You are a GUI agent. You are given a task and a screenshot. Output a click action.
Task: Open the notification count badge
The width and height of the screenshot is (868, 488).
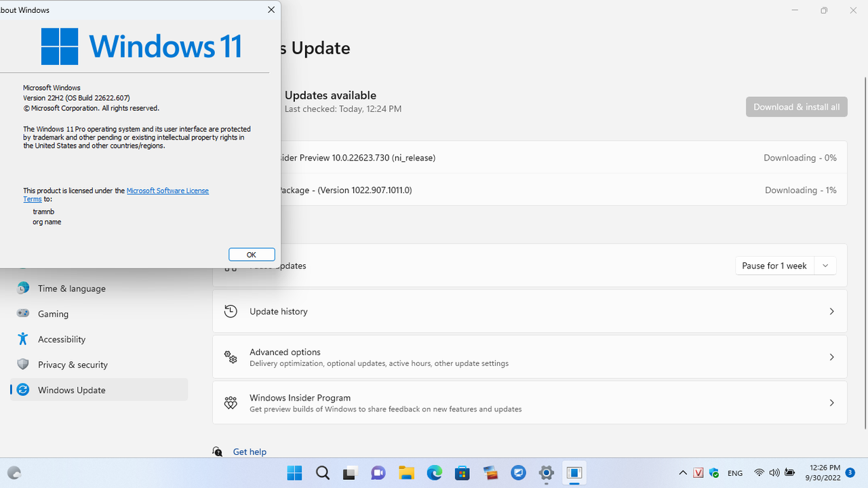850,472
